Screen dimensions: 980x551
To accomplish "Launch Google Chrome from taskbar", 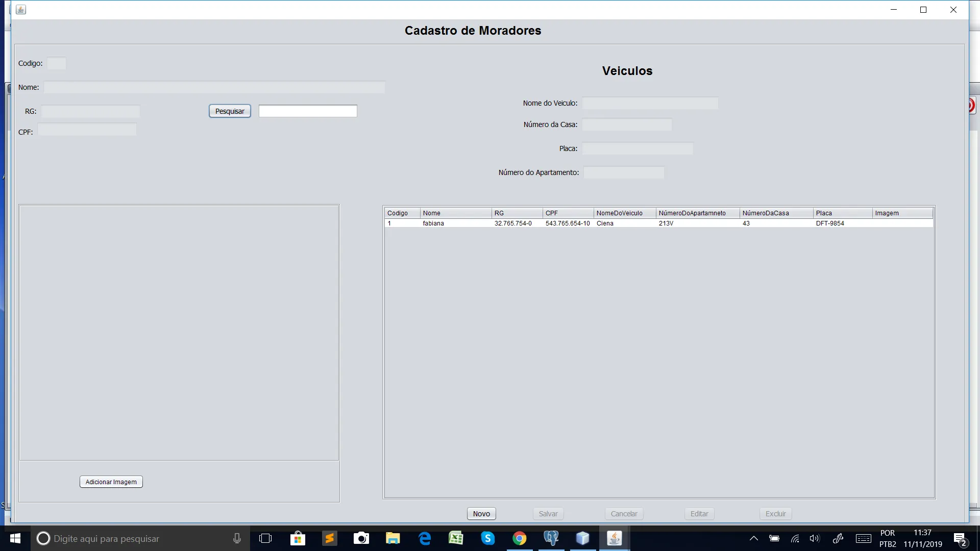I will (519, 538).
